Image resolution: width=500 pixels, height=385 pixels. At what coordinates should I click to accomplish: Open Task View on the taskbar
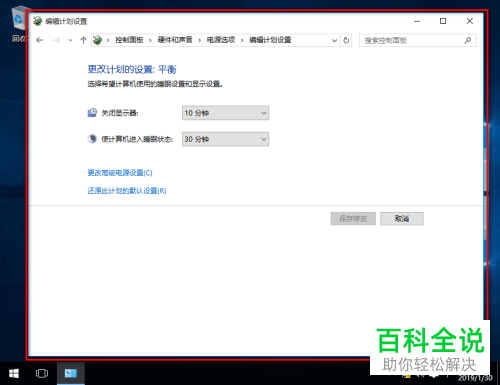(42, 373)
